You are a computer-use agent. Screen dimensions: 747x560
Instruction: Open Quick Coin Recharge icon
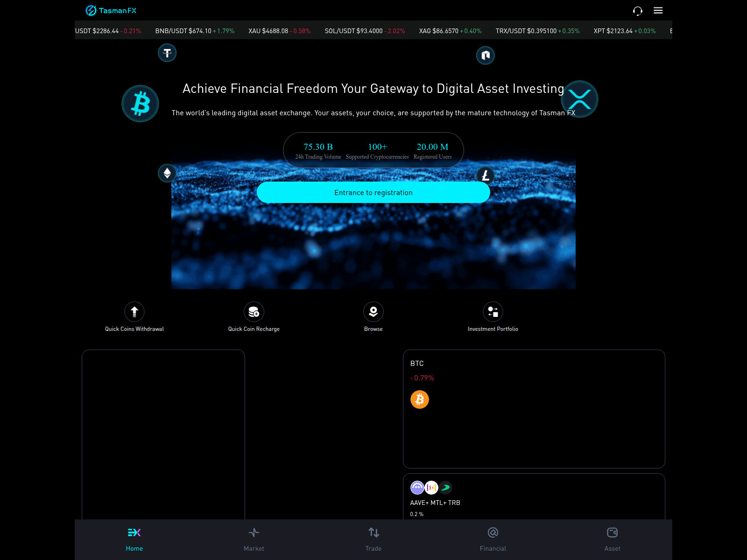click(254, 312)
